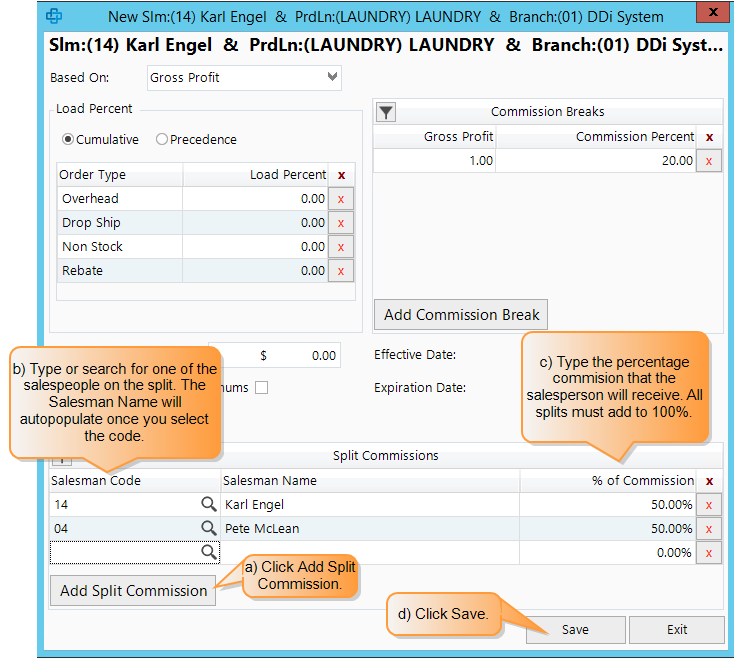
Task: Open salesman lookup for code 04
Action: point(209,529)
